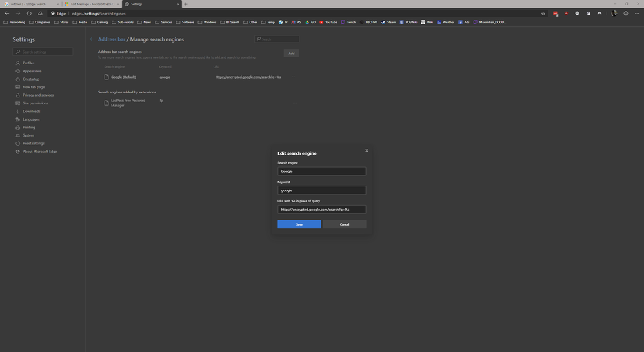Click the Address bar breadcrumb link
Screen dimensions: 644x352
111,39
